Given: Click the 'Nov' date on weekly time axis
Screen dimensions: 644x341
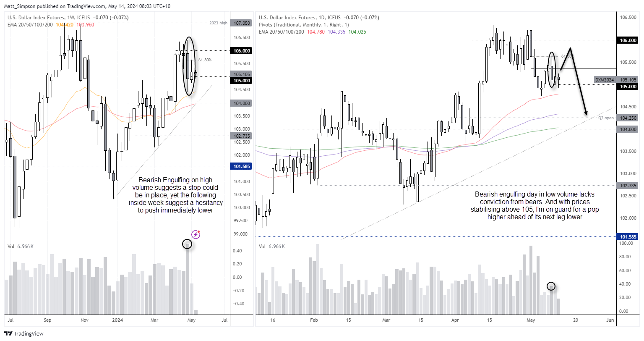Looking at the screenshot, I should (x=85, y=320).
